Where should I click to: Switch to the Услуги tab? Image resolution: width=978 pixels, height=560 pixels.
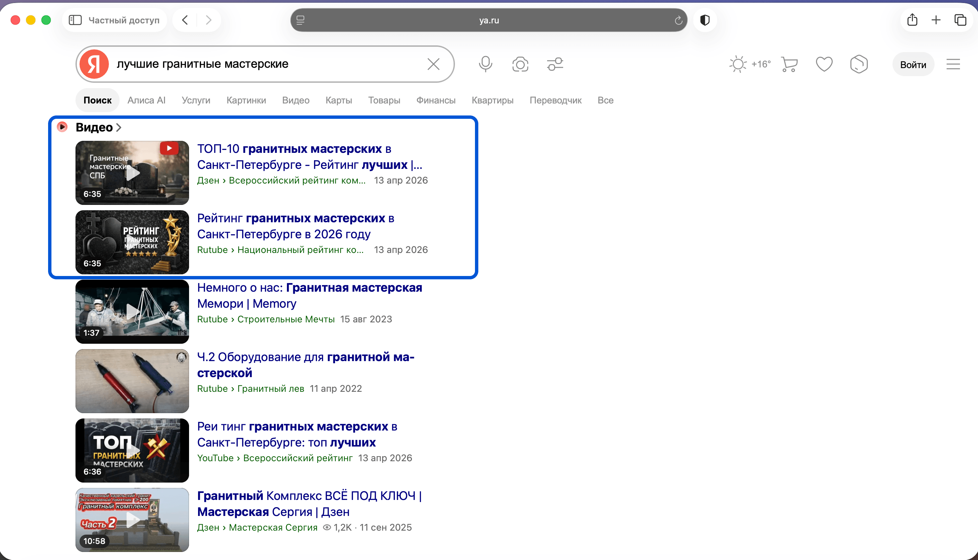[x=196, y=100]
